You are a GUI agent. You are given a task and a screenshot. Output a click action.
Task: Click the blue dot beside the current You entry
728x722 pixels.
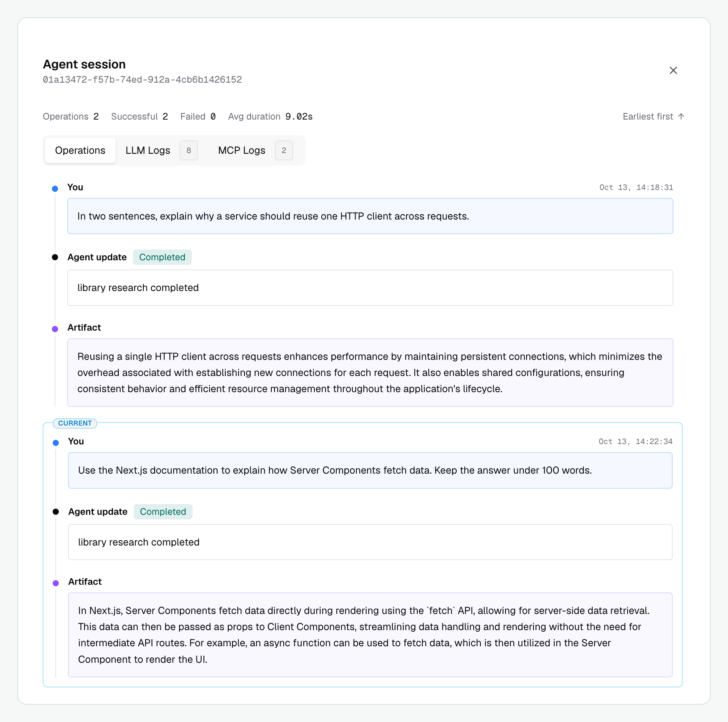[x=56, y=443]
